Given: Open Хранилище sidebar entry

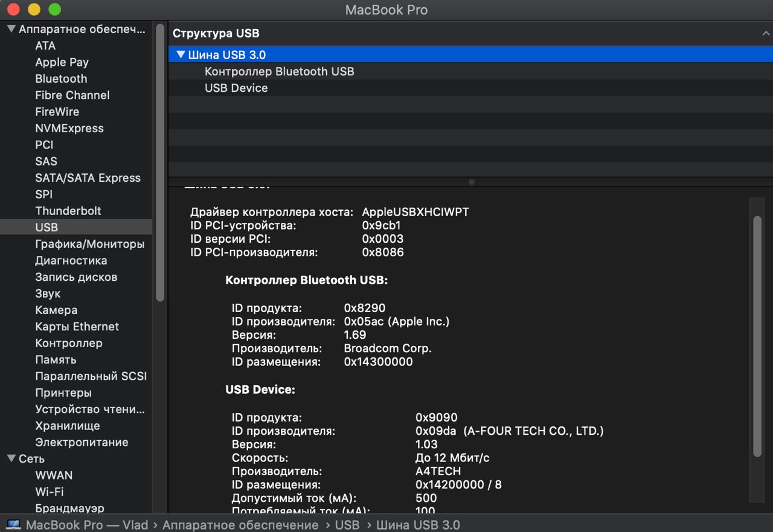Looking at the screenshot, I should (68, 426).
